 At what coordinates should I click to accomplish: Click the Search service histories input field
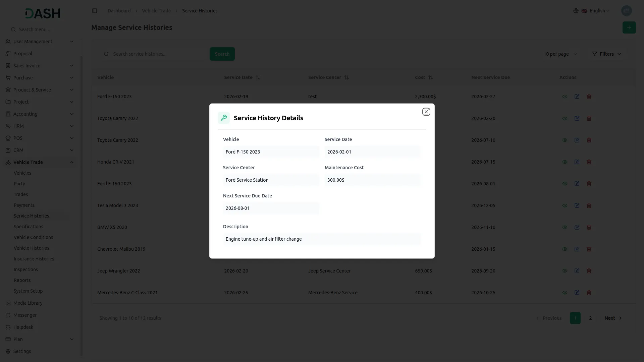pos(158,54)
